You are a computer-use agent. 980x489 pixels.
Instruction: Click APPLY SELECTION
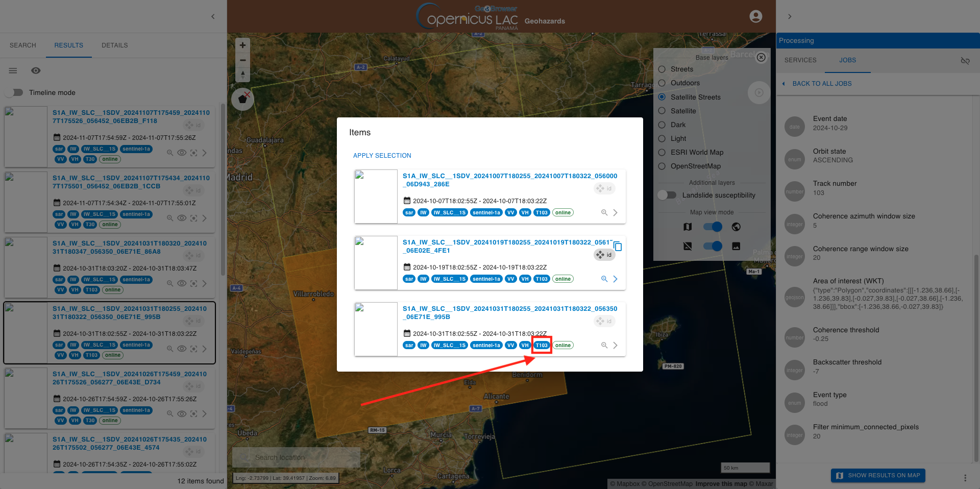point(382,156)
